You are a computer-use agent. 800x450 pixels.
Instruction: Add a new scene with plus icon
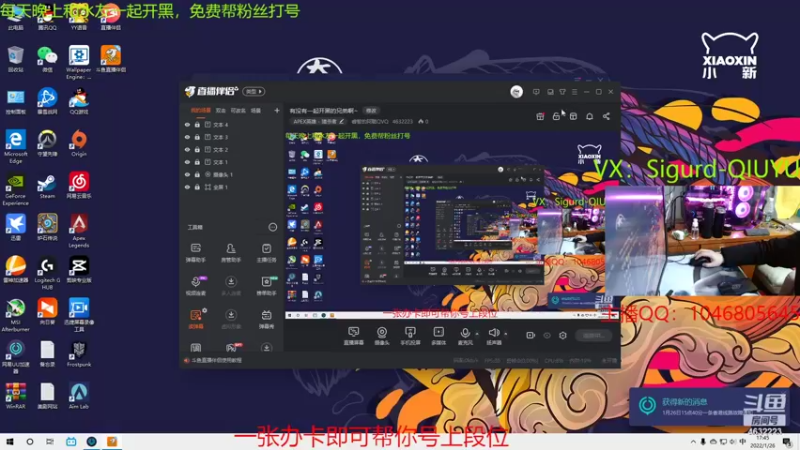[x=277, y=110]
